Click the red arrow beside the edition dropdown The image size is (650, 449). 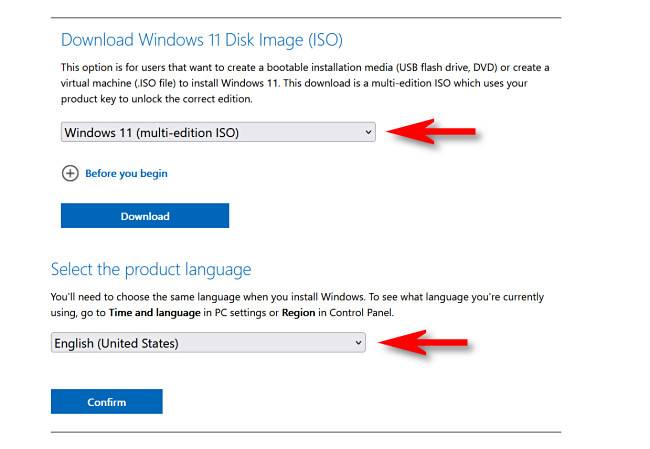[431, 131]
